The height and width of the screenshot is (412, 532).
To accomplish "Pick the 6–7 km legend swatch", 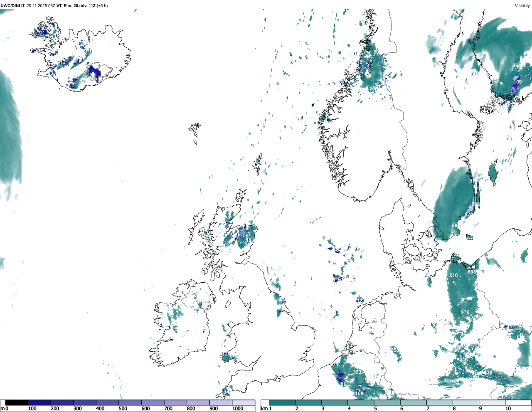I will point(414,402).
